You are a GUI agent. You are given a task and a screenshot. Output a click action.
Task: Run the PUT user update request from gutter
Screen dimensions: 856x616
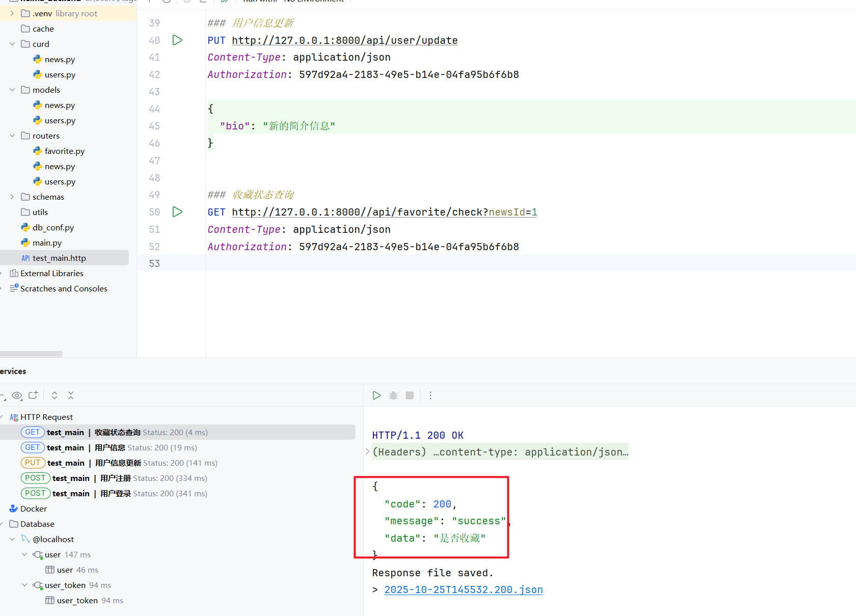[177, 40]
